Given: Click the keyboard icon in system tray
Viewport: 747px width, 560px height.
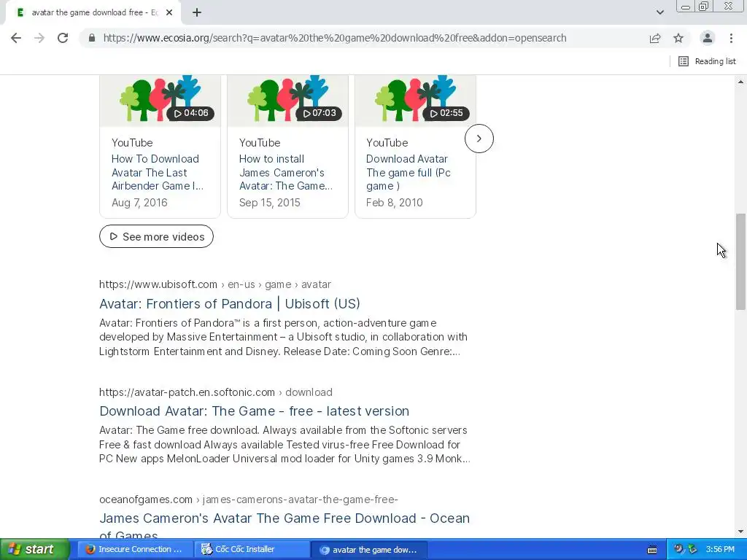Looking at the screenshot, I should 652,550.
